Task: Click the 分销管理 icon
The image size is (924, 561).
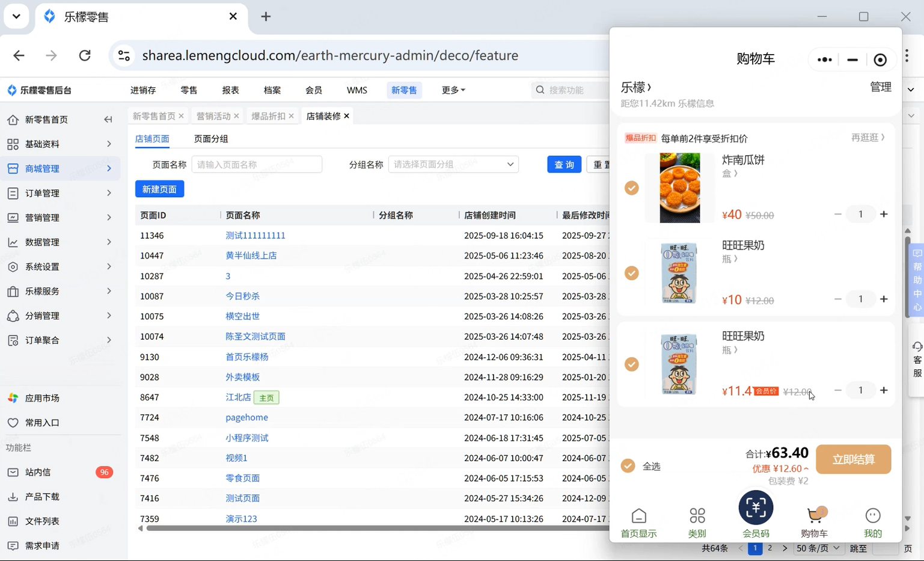Action: 13,316
